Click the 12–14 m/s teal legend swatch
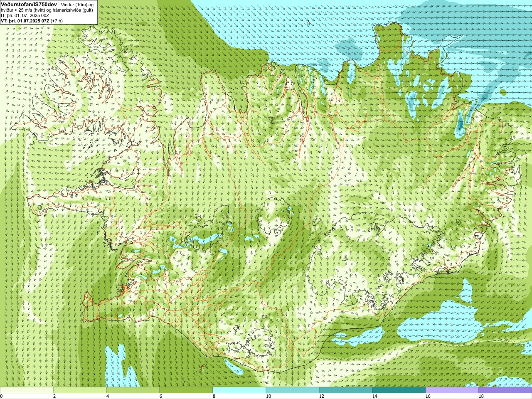 tap(346, 390)
